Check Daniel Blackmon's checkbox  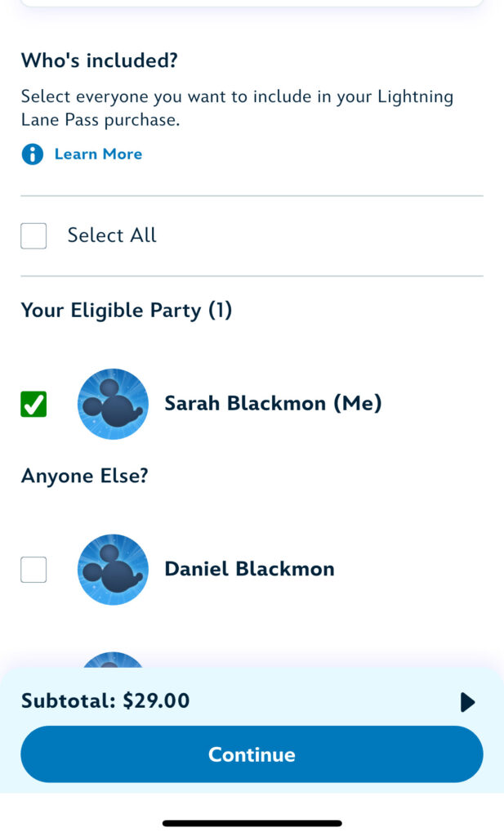(x=33, y=570)
